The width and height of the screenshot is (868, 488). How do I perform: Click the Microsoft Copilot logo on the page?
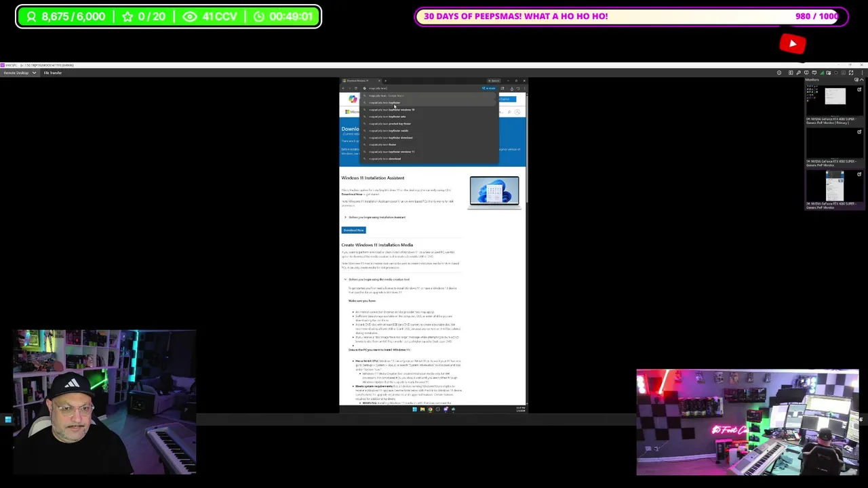(x=353, y=99)
